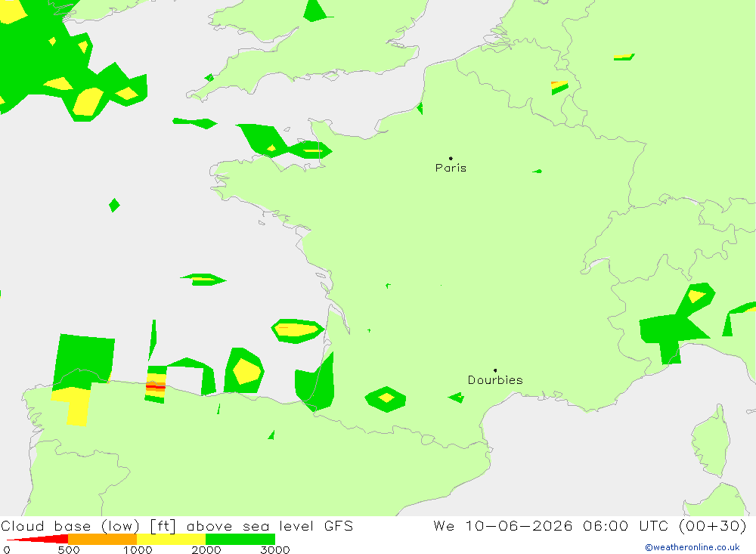Click the legend value 2000
This screenshot has width=756, height=554.
point(206,550)
